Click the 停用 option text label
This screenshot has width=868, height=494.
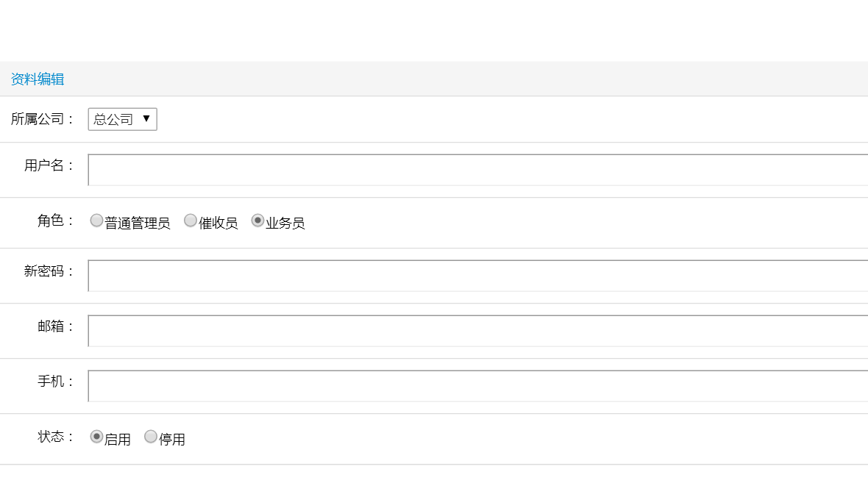click(172, 440)
